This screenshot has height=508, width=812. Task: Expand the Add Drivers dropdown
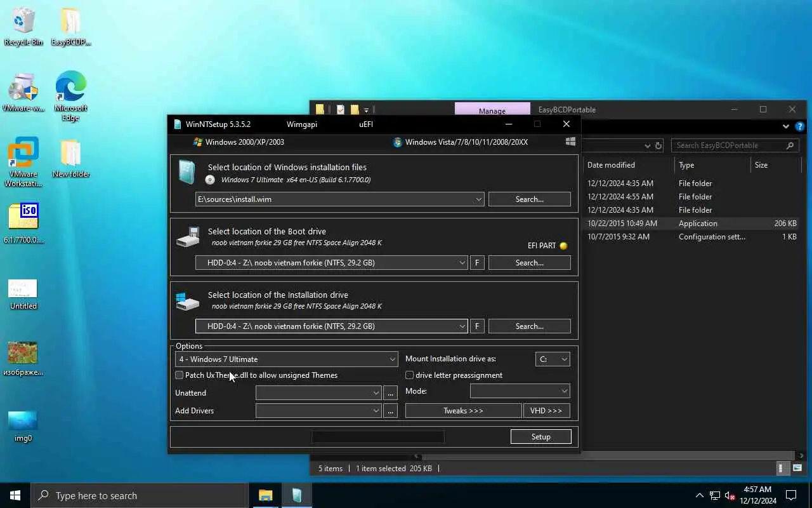376,411
